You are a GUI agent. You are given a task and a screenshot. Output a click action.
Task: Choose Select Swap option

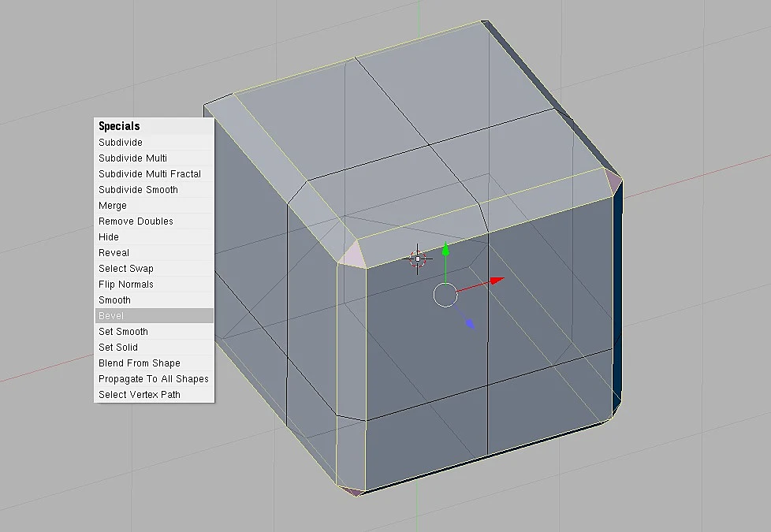(154, 269)
